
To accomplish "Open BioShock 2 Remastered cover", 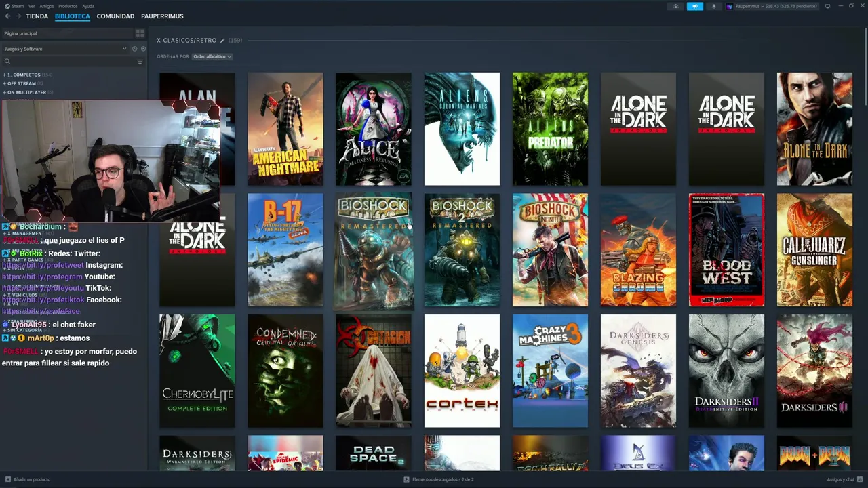I will click(462, 250).
